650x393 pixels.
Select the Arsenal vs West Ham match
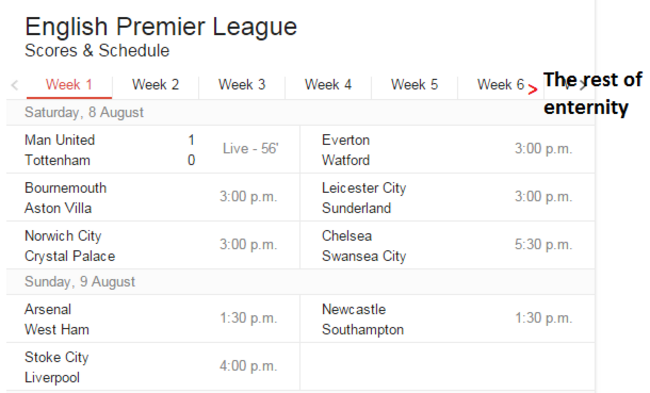pyautogui.click(x=153, y=319)
